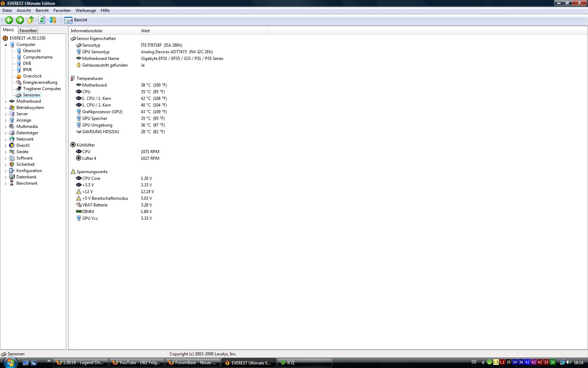This screenshot has width=588, height=368.
Task: Click the Kühllüfter fan icon
Action: (73, 145)
